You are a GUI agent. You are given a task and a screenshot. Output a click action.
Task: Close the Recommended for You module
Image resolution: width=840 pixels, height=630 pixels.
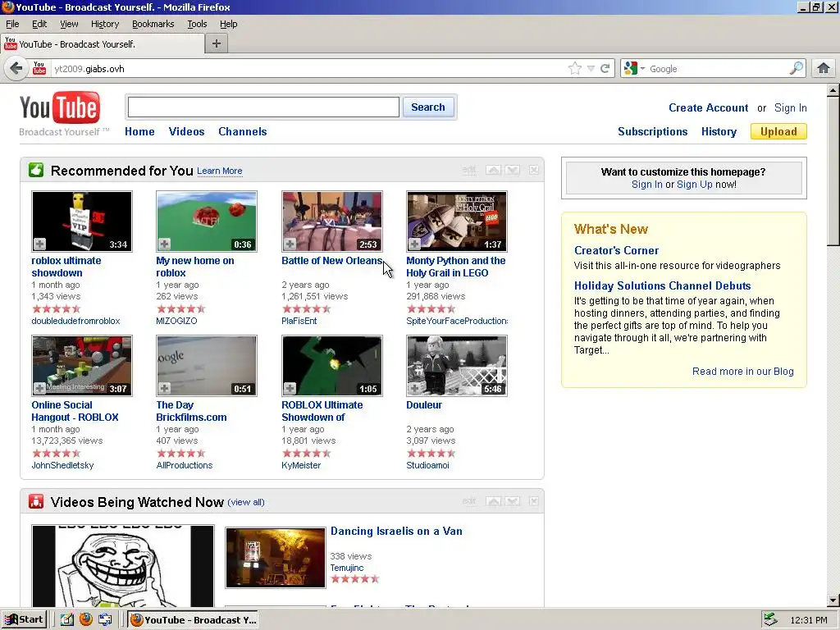point(533,170)
